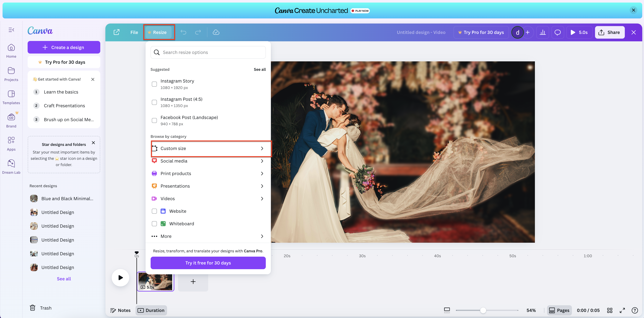Check the Instagram Story resize option
The width and height of the screenshot is (644, 318).
pos(154,84)
